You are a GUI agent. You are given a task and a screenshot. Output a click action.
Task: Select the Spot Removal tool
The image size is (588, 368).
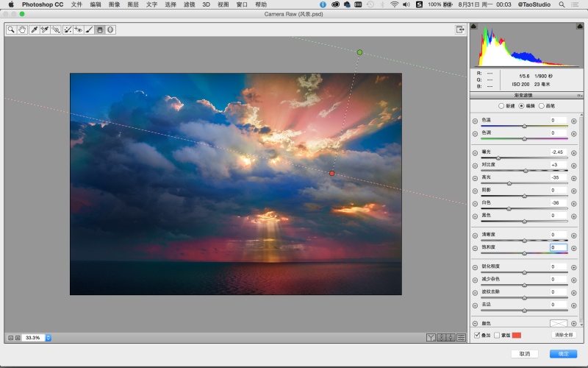click(68, 29)
